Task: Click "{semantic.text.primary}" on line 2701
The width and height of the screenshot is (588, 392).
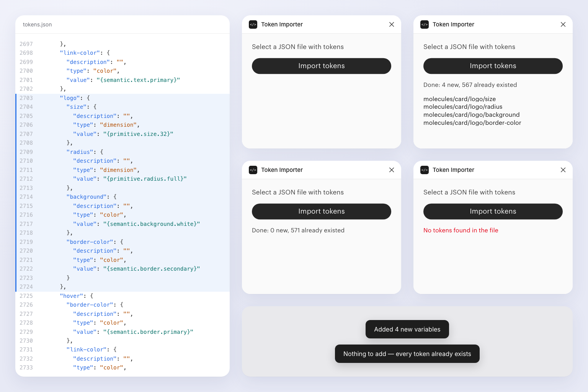Action: pyautogui.click(x=138, y=80)
